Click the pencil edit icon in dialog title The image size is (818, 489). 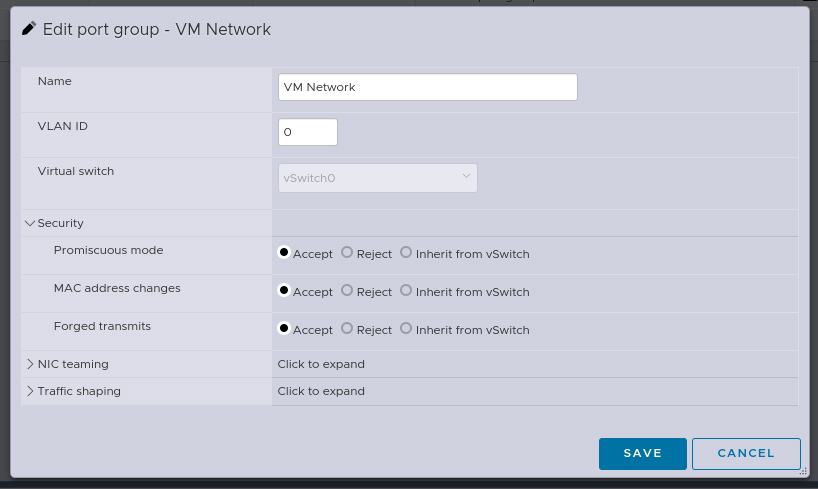click(29, 29)
